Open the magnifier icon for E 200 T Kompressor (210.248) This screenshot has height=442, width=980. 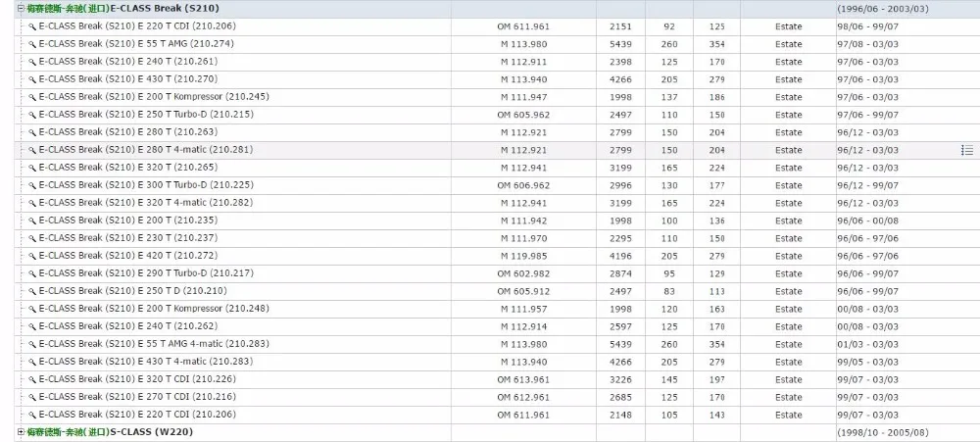(x=32, y=309)
